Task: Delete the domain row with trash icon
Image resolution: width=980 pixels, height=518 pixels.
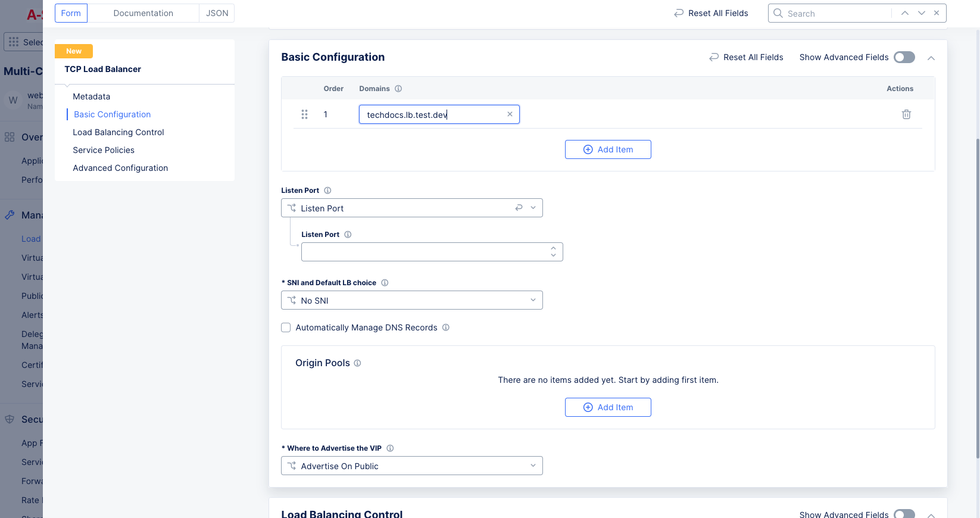Action: (906, 114)
